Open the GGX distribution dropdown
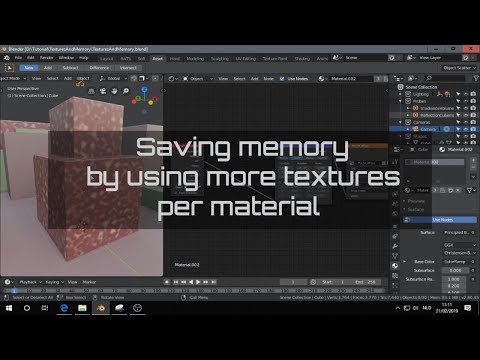 coord(459,245)
